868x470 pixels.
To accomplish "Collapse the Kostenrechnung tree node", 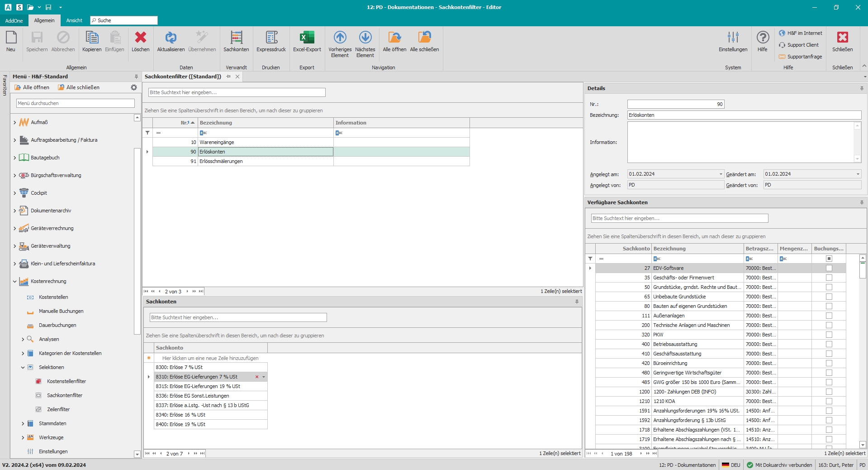I will [15, 281].
